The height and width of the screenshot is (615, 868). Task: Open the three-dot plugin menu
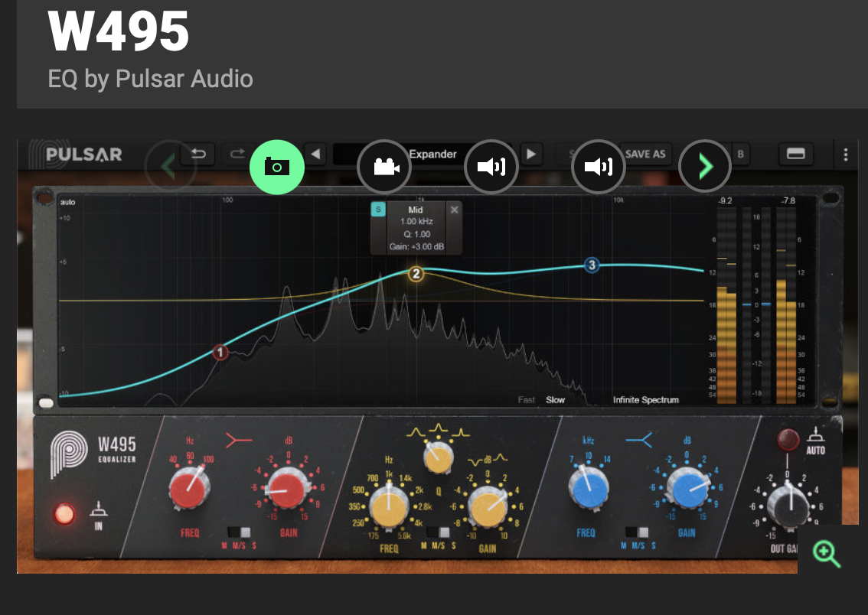(x=845, y=155)
